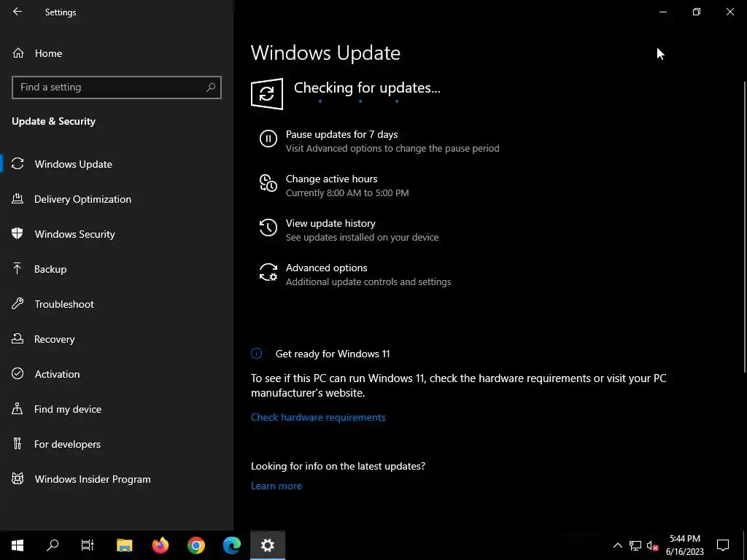Show hidden tray icons chevron
Screen dimensions: 747x560
pyautogui.click(x=617, y=545)
